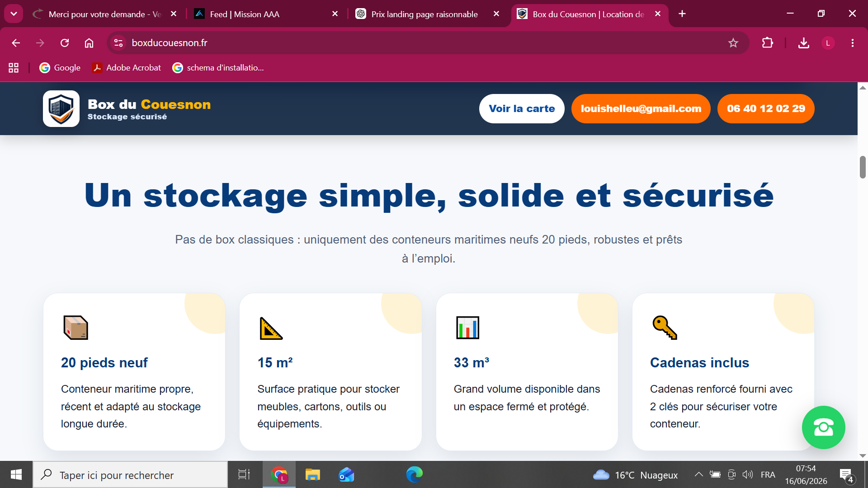Click the 06 40 12 02 29 phone button
Viewport: 868px width, 488px height.
pos(766,108)
